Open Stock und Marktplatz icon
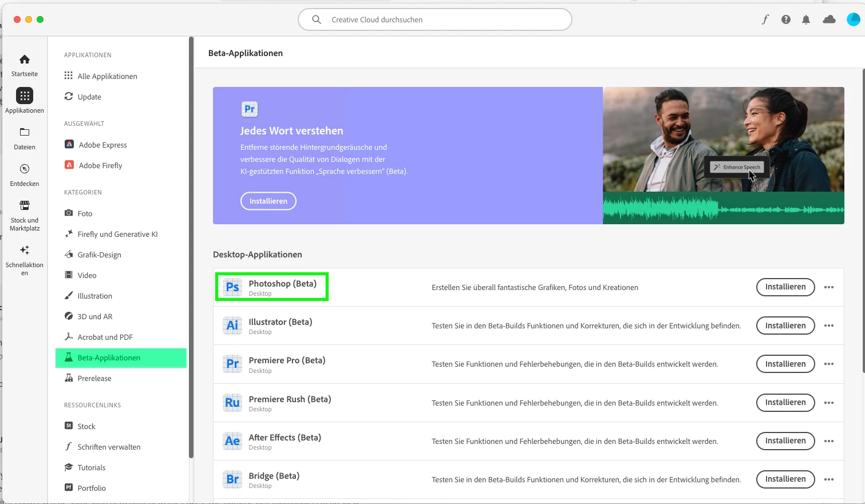The height and width of the screenshot is (504, 865). click(x=25, y=205)
